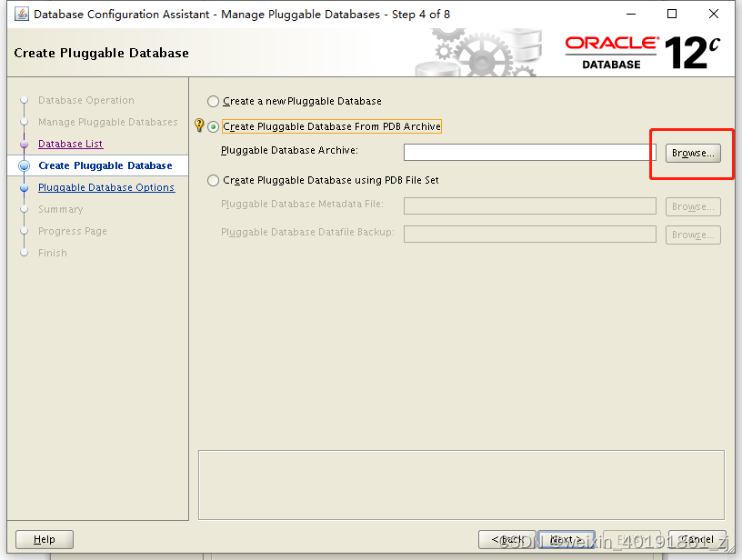
Task: Proceed with the Next button
Action: pos(566,538)
